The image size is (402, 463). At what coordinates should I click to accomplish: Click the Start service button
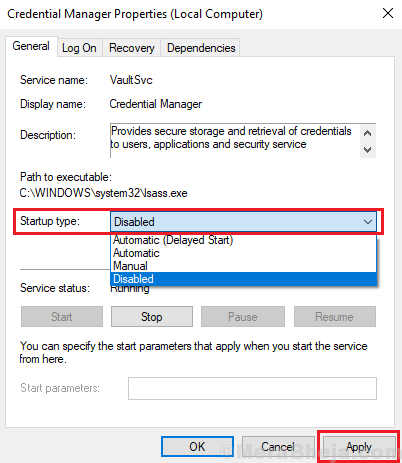pos(62,317)
